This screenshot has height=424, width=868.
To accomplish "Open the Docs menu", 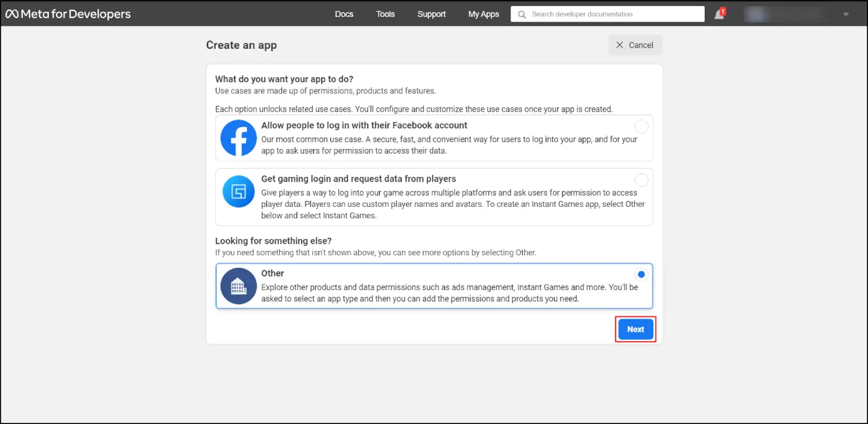I will pyautogui.click(x=344, y=14).
